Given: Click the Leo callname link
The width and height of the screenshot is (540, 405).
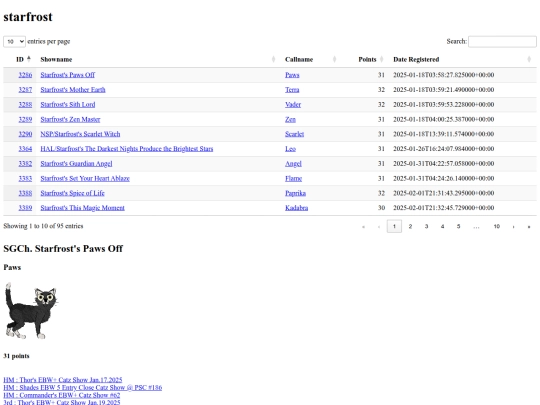Looking at the screenshot, I should (x=290, y=149).
